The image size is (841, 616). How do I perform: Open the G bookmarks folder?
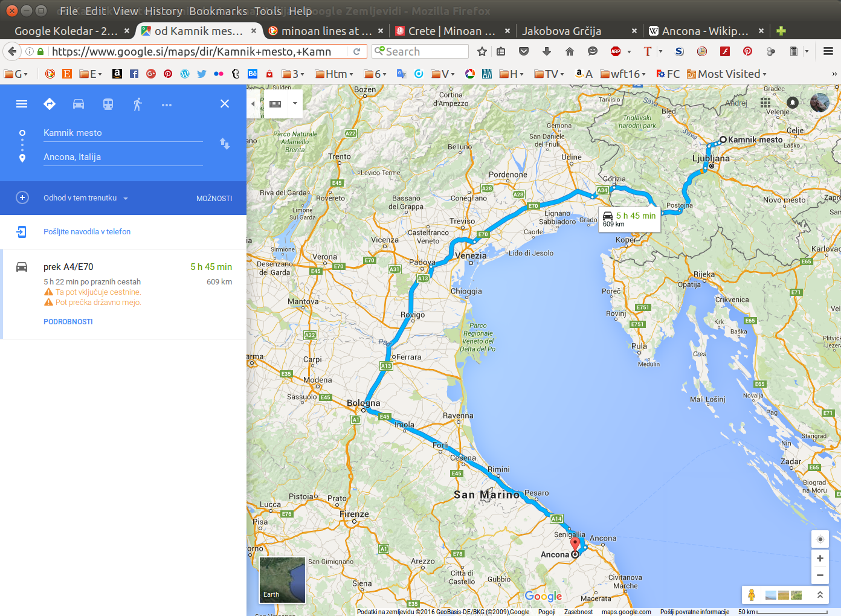pos(16,74)
